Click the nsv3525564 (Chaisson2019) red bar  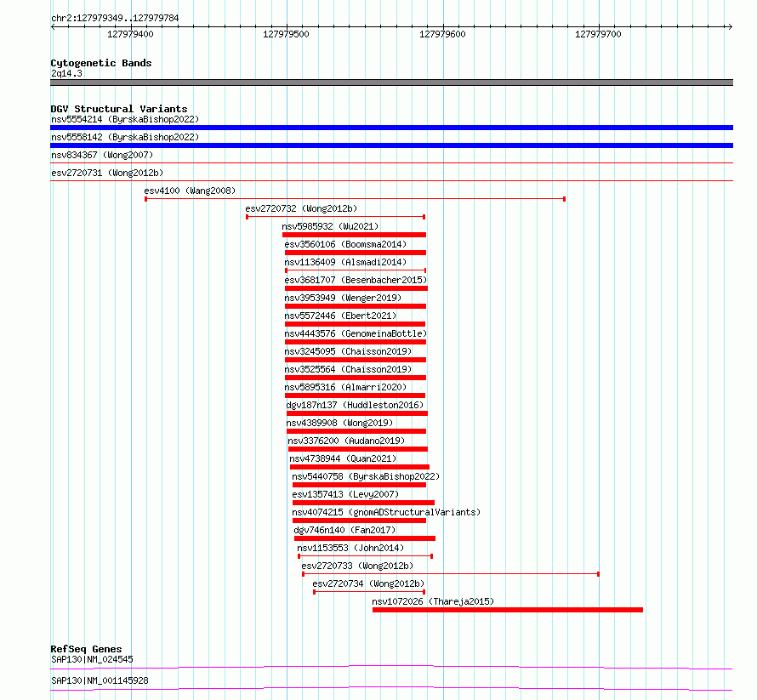coord(356,378)
